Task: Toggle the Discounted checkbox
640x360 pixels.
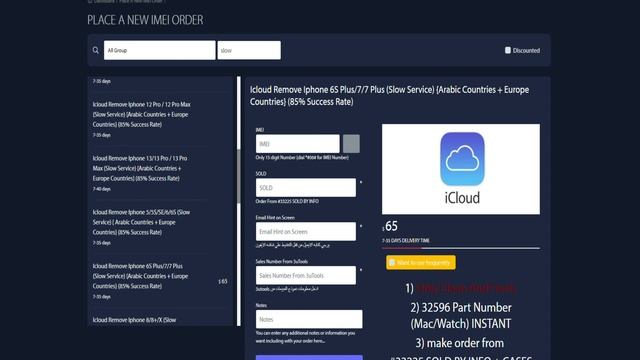Action: click(x=507, y=50)
